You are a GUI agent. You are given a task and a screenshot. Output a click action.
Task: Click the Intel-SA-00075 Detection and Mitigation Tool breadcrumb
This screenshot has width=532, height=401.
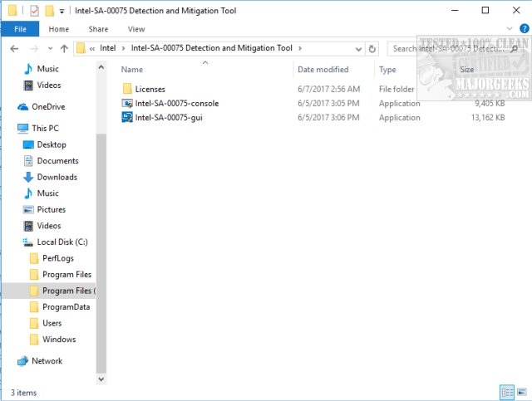[x=212, y=48]
